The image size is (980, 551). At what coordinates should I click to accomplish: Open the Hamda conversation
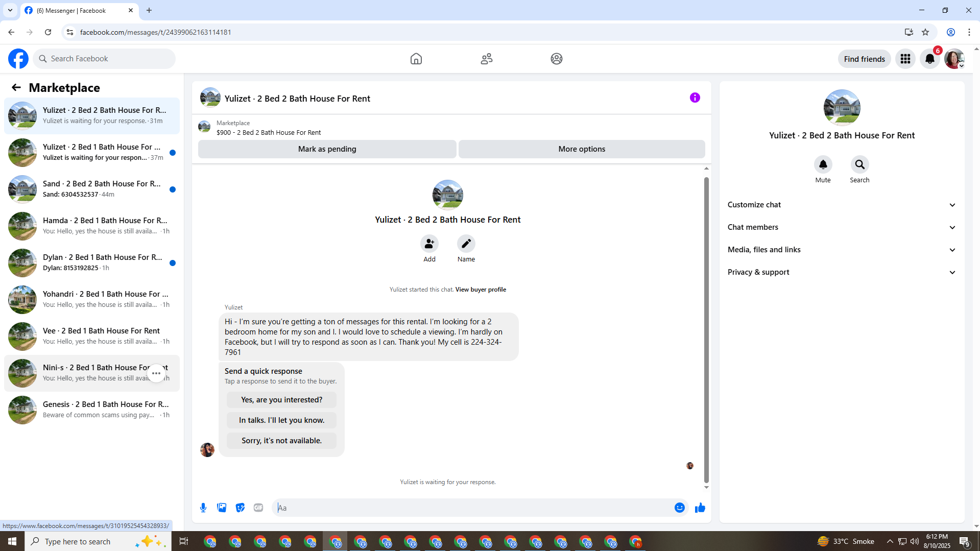click(x=92, y=226)
